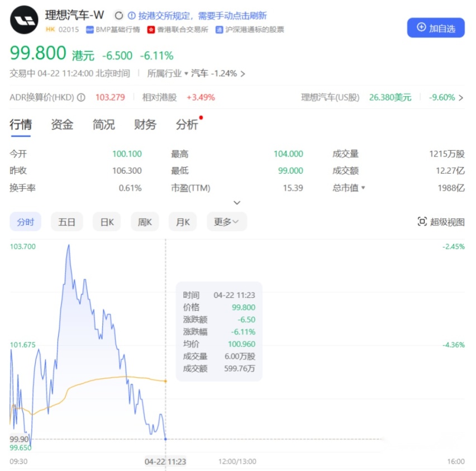
Task: Click the ADR converted price 103.279
Action: coord(110,97)
